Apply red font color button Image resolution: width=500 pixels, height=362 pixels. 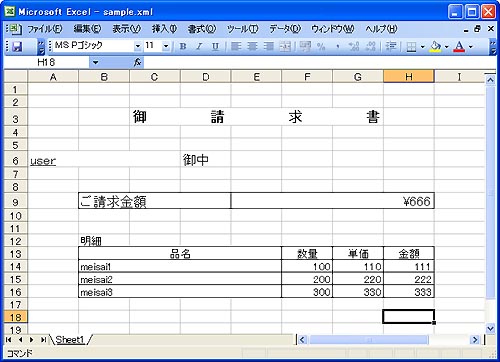tap(459, 46)
